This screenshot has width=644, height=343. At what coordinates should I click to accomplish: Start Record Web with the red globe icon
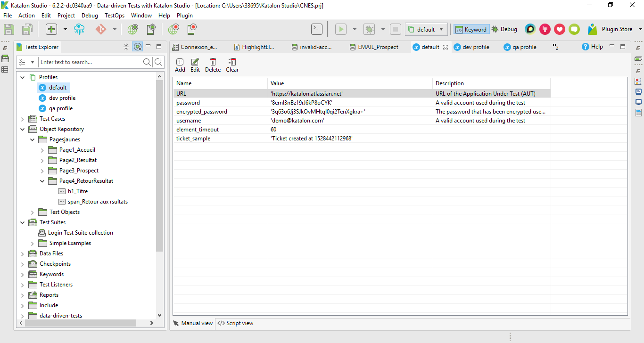pyautogui.click(x=173, y=29)
